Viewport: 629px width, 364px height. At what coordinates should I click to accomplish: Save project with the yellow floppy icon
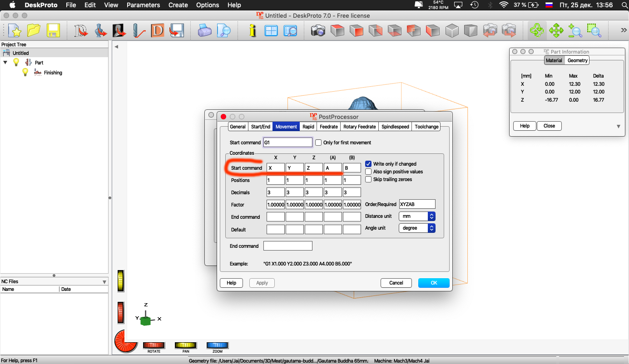[x=54, y=31]
